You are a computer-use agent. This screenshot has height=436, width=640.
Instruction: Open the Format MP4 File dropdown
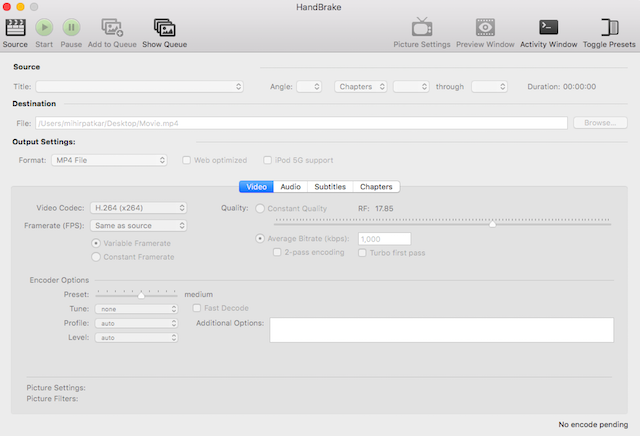coord(109,160)
